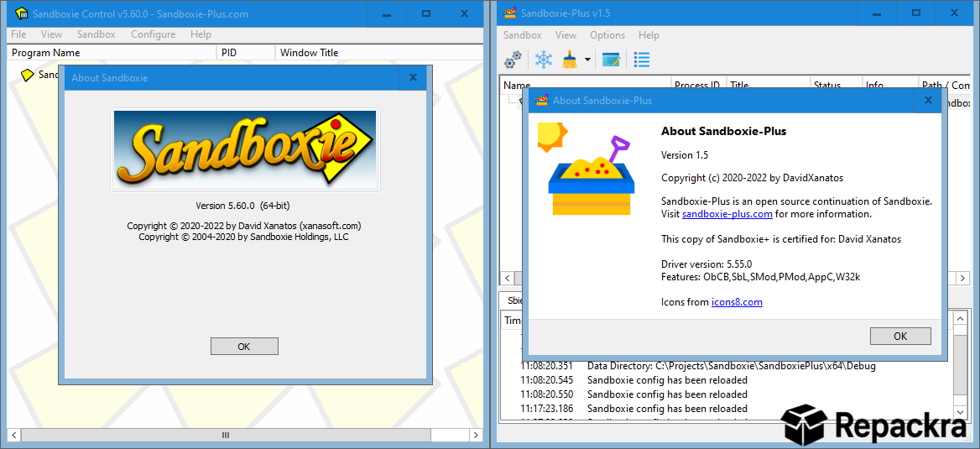Click the blue list view toolbar icon
Image resolution: width=980 pixels, height=449 pixels.
tap(641, 60)
